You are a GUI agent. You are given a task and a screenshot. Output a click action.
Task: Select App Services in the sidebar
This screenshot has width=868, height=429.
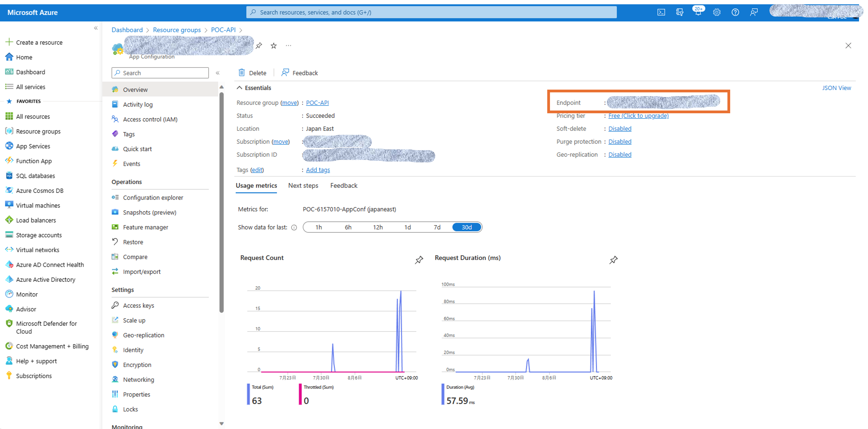coord(33,146)
